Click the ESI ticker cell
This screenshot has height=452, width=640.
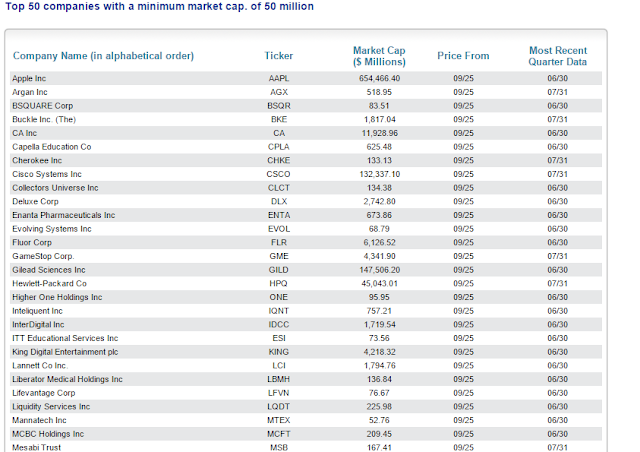[279, 338]
